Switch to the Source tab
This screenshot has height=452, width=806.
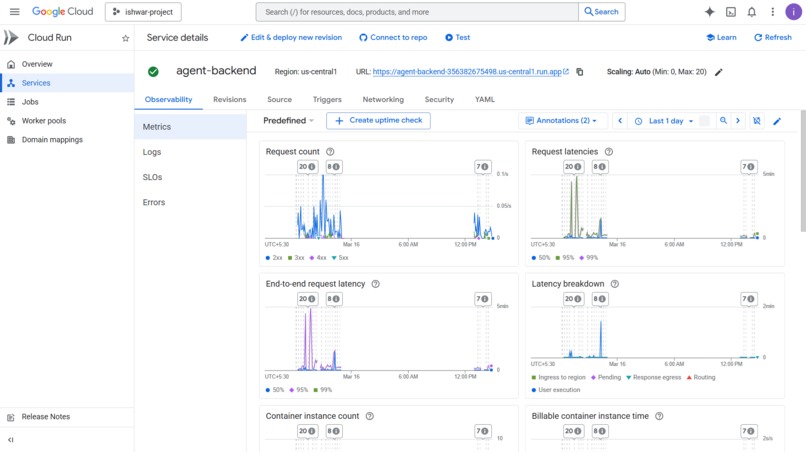[x=279, y=99]
